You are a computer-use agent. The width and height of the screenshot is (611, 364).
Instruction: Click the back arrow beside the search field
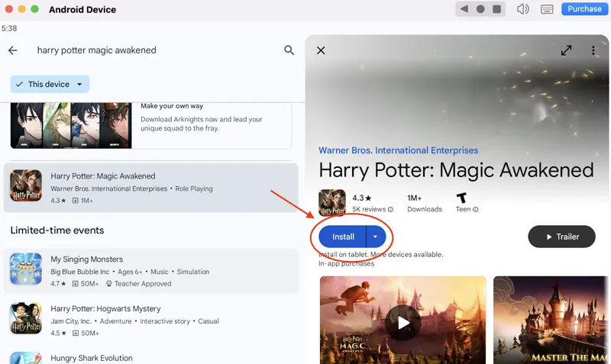tap(13, 50)
